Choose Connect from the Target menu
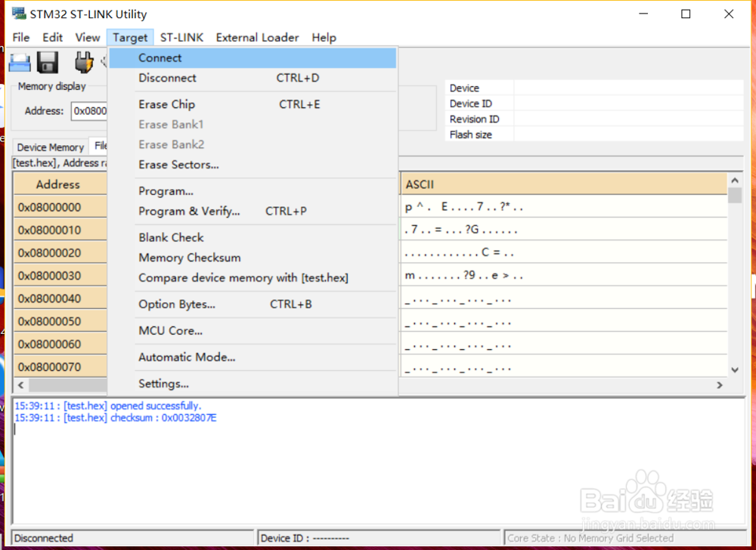 [x=253, y=57]
